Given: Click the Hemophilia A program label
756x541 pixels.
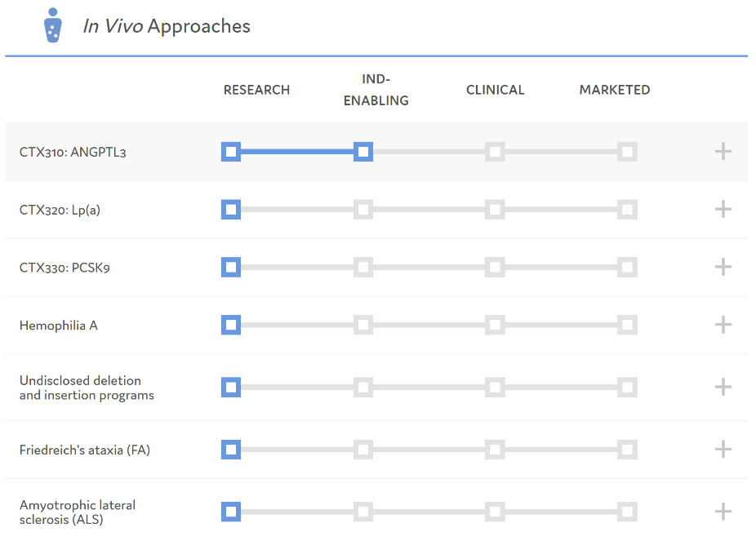Looking at the screenshot, I should [59, 326].
